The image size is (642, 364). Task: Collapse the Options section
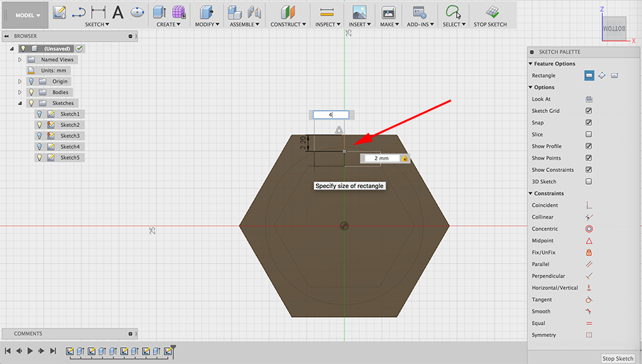(x=531, y=87)
